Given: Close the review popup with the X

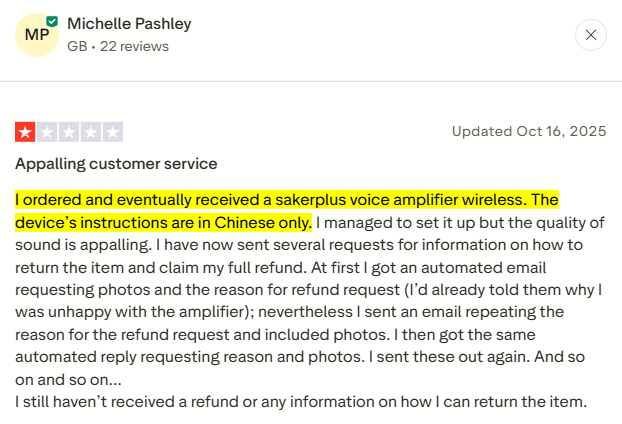Looking at the screenshot, I should point(590,35).
